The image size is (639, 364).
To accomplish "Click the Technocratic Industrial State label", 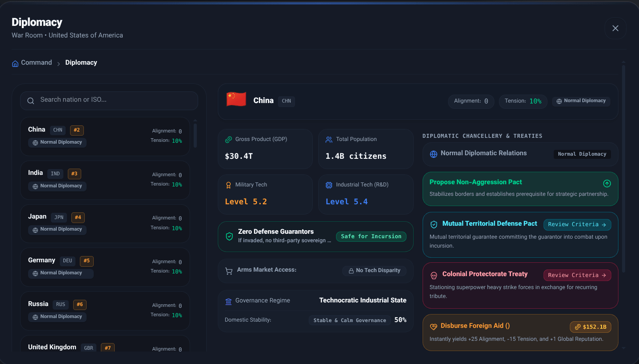I will click(x=363, y=300).
